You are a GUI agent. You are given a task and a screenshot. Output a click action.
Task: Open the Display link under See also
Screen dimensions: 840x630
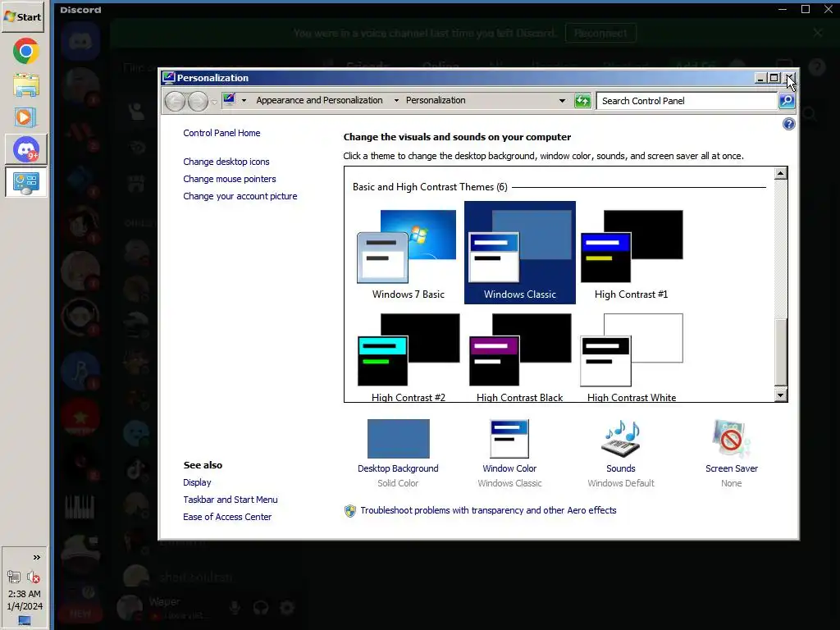tap(197, 482)
